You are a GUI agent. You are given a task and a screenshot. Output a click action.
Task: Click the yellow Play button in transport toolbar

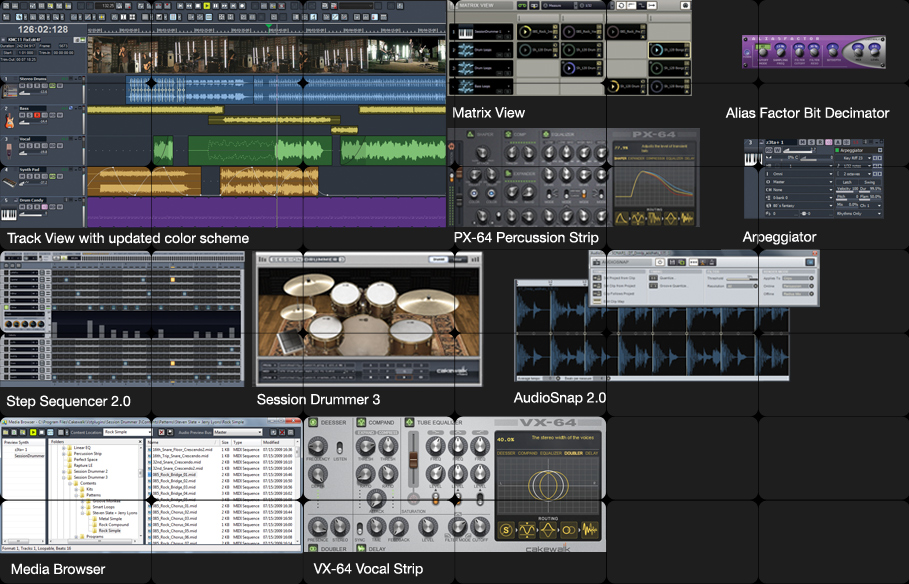pos(206,6)
